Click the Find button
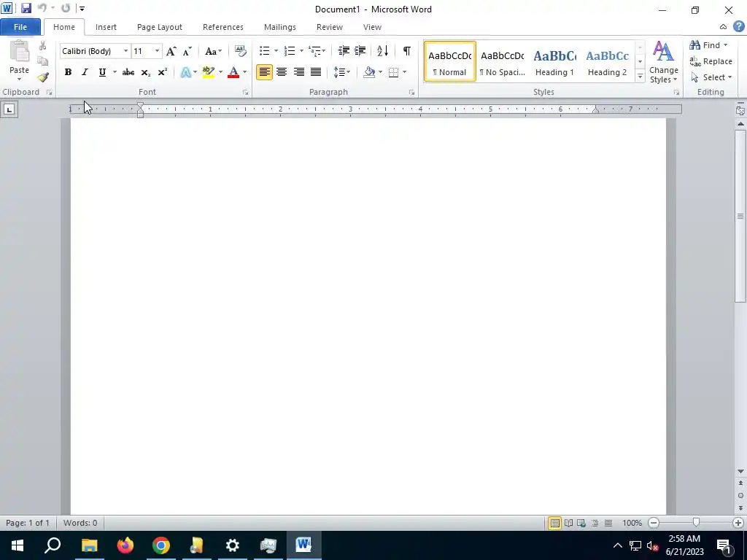Viewport: 747px width, 560px height. point(705,45)
